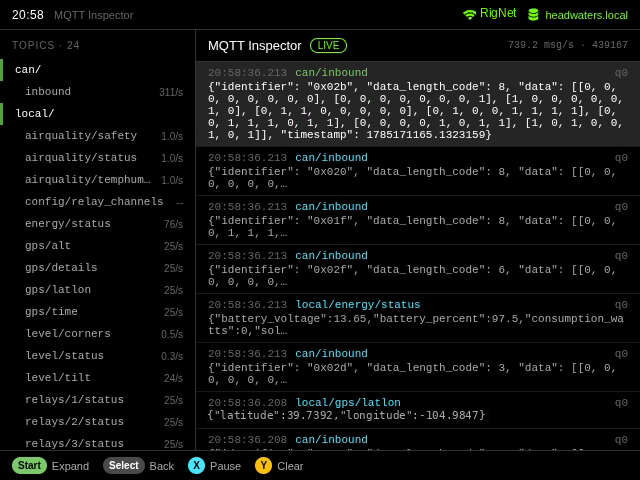Image resolution: width=640 pixels, height=480 pixels.
Task: Select the relays/2/status topic
Action: (x=98, y=422)
